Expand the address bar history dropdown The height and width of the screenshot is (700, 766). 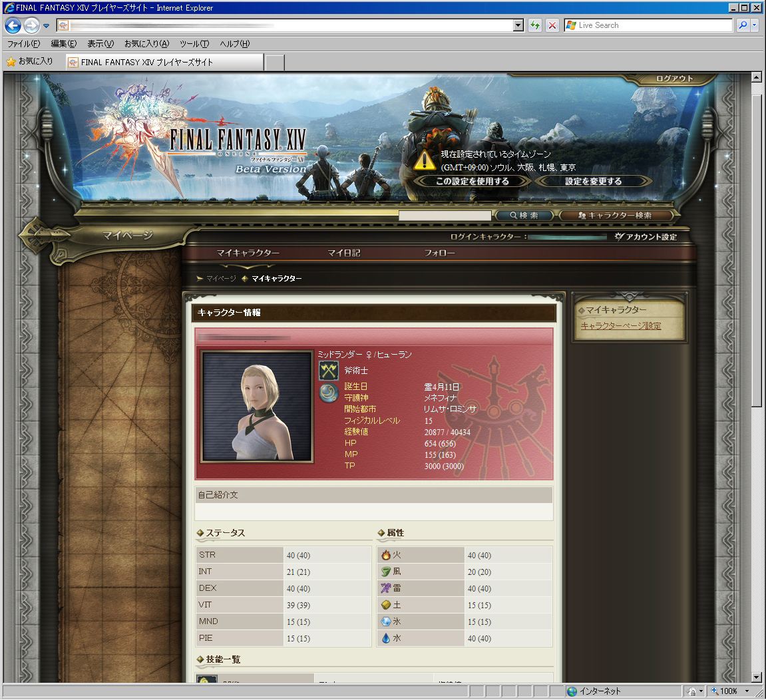pyautogui.click(x=519, y=25)
